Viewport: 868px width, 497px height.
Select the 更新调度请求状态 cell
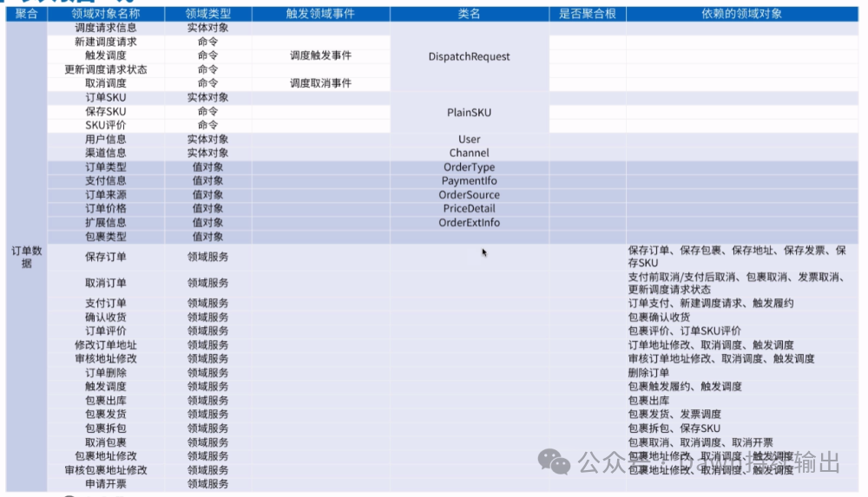point(106,69)
